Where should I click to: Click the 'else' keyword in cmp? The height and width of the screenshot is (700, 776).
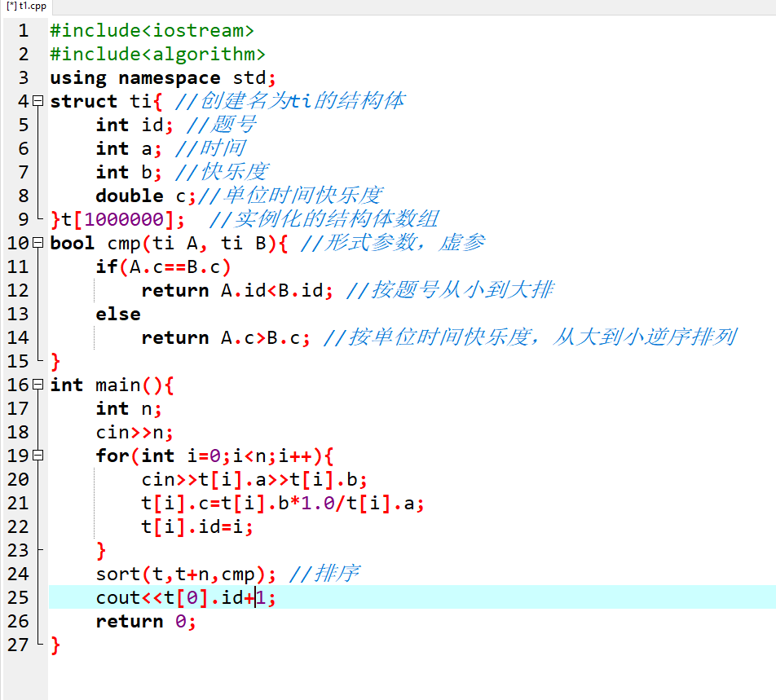tap(117, 315)
